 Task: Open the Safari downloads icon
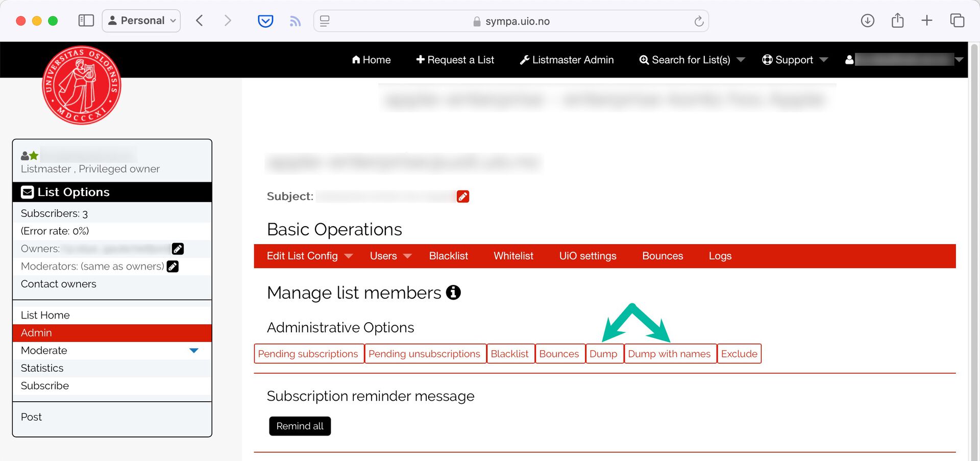coord(867,20)
